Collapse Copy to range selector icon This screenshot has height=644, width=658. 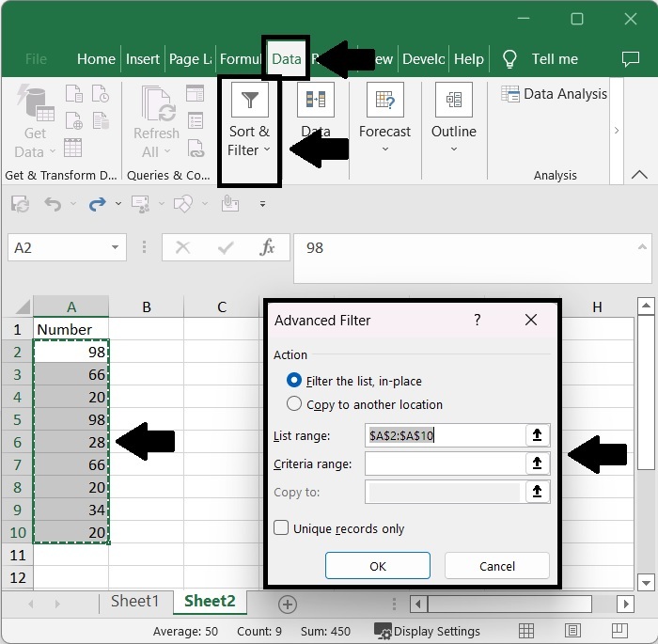click(x=537, y=491)
